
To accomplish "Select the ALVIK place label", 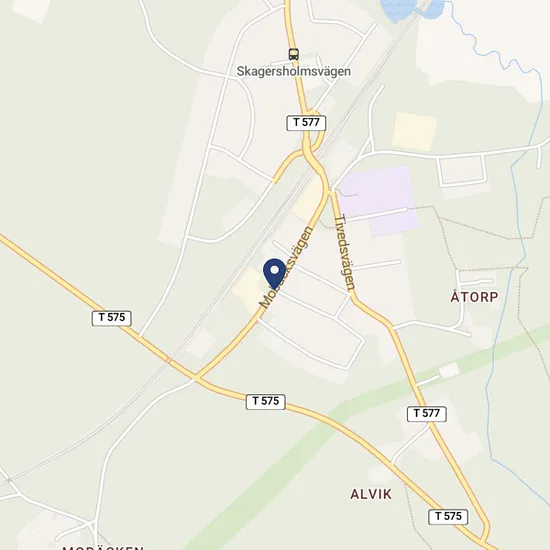I will [371, 494].
